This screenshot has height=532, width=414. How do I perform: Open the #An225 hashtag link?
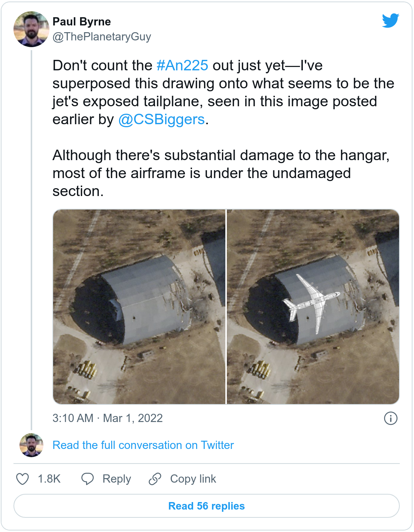pos(182,65)
